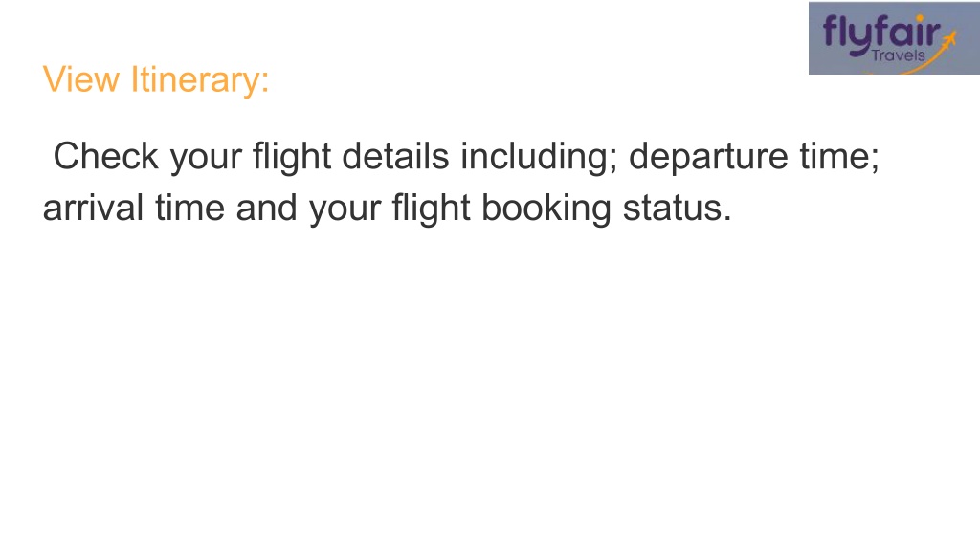Click the word "Check" in body text

105,156
